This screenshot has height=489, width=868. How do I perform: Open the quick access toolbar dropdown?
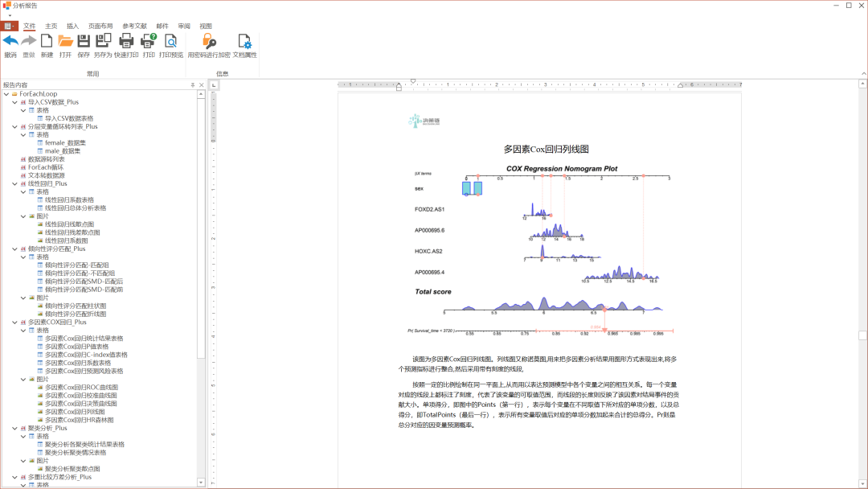pos(10,15)
